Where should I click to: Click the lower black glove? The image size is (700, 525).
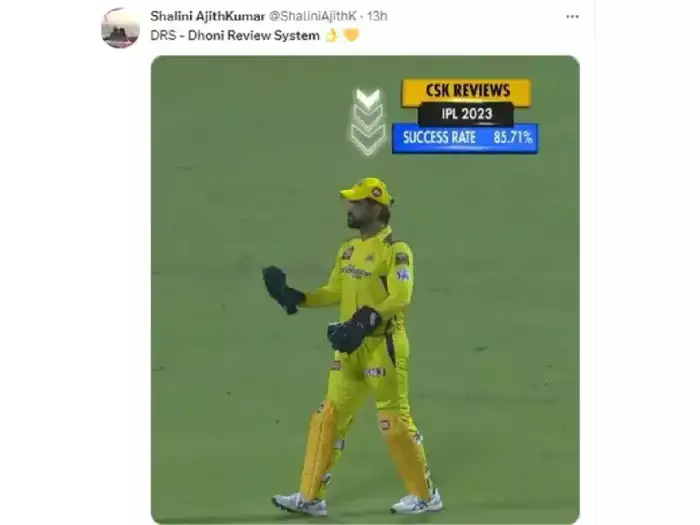(x=354, y=330)
